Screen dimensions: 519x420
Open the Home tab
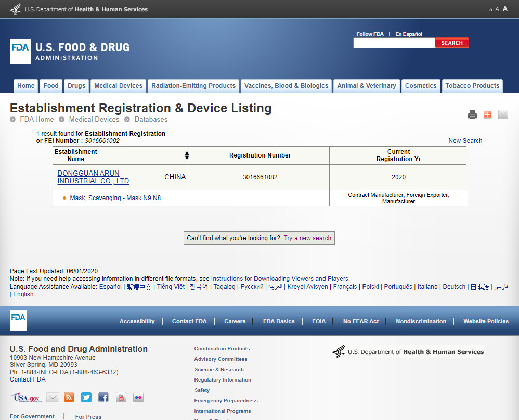click(x=26, y=86)
